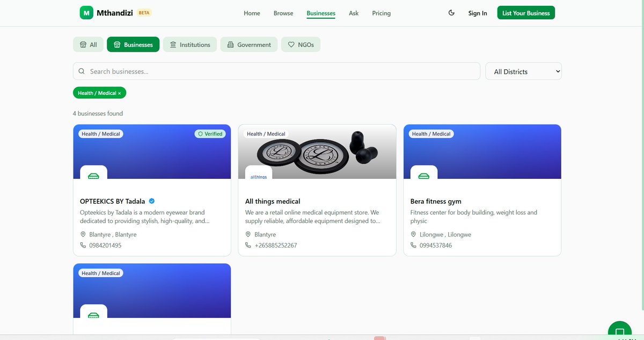This screenshot has width=644, height=340.
Task: Click location pin next to Lilongwe , Lilongwe
Action: point(414,235)
